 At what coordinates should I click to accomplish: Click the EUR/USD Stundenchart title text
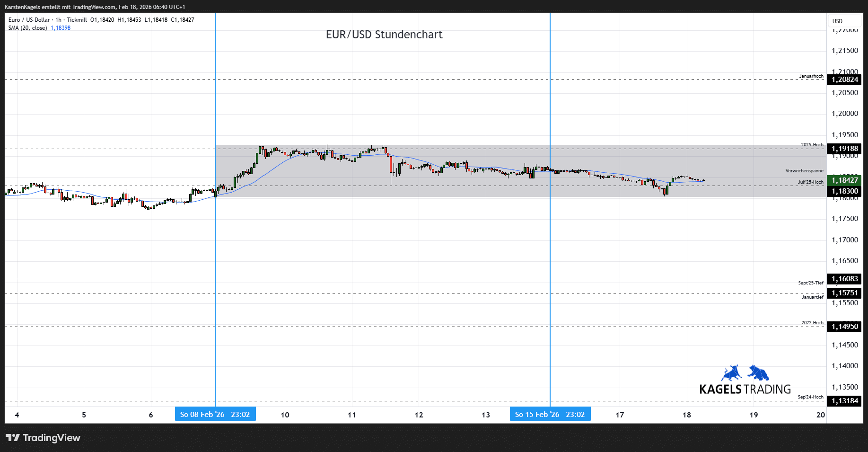384,35
